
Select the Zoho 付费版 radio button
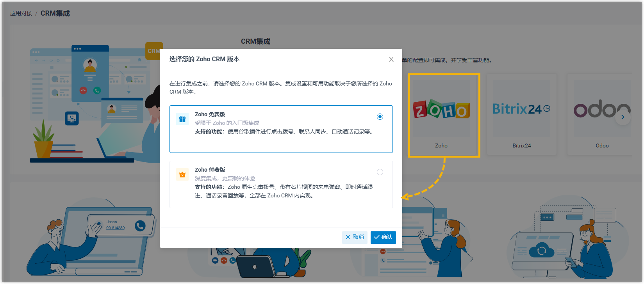[x=380, y=172]
